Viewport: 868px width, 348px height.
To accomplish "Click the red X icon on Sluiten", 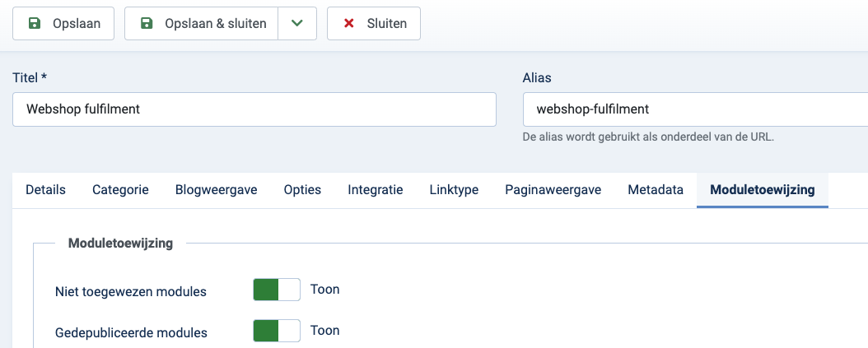I will point(348,24).
